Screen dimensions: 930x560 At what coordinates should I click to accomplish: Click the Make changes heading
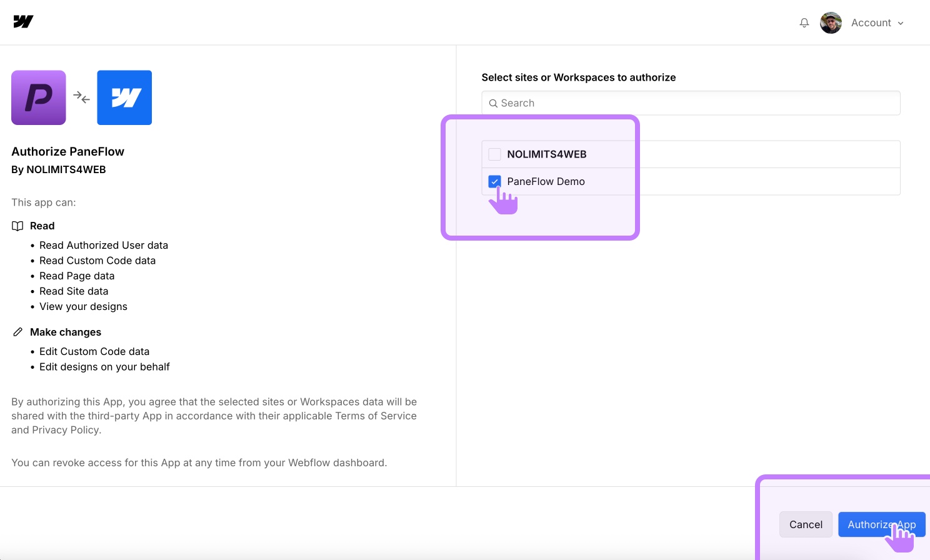pyautogui.click(x=66, y=332)
